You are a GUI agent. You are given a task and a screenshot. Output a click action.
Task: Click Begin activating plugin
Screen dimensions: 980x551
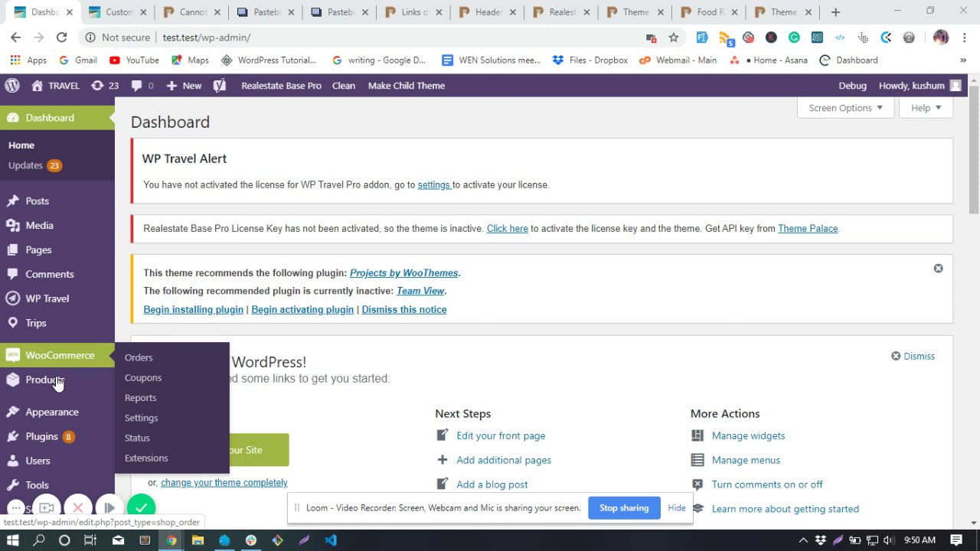tap(302, 309)
